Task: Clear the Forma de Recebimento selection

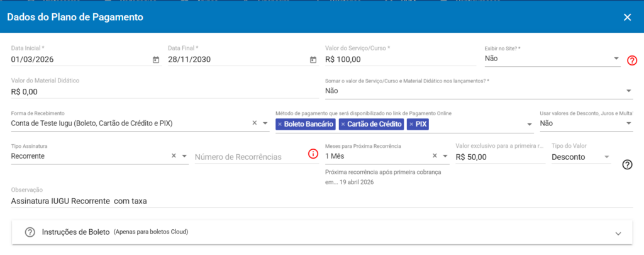Action: pyautogui.click(x=255, y=123)
